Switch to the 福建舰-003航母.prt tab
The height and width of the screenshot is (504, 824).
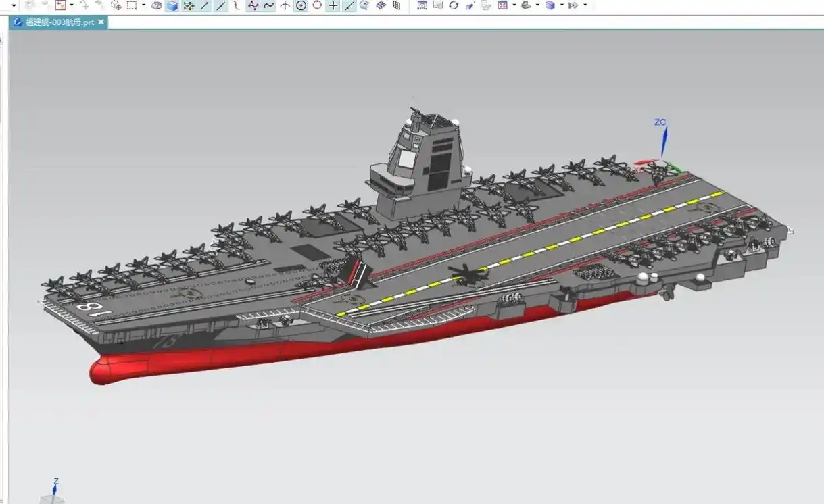59,22
